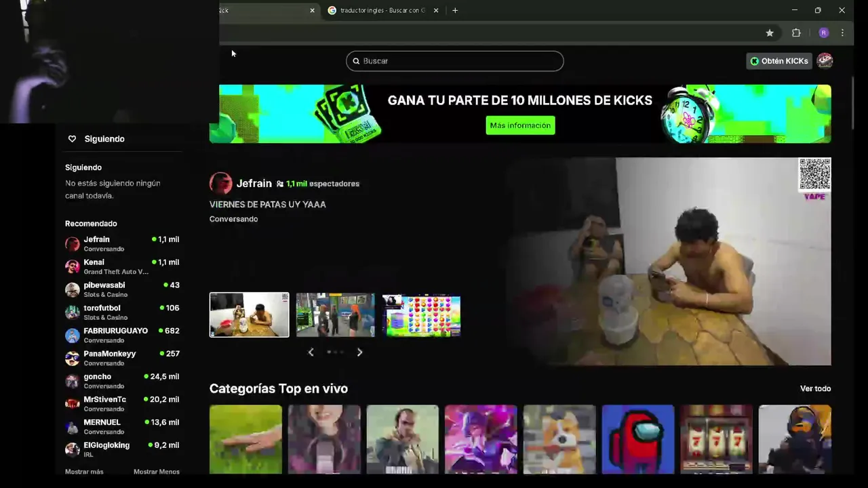
Task: Click MERNUEL's avatar icon
Action: pos(73,426)
